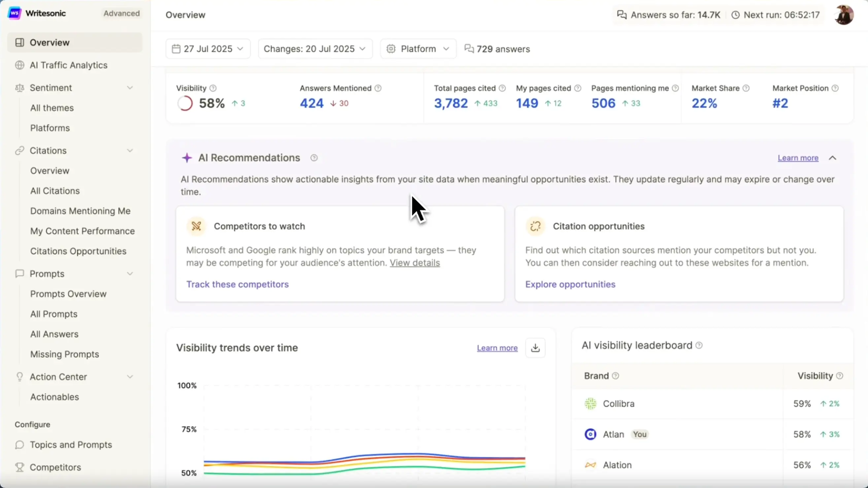This screenshot has height=488, width=868.
Task: Click the visibility donut progress indicator
Action: (185, 103)
